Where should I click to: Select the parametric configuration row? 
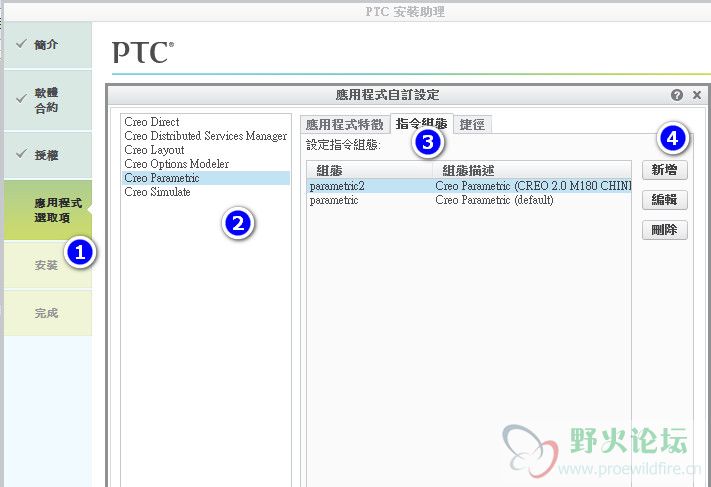[469, 200]
